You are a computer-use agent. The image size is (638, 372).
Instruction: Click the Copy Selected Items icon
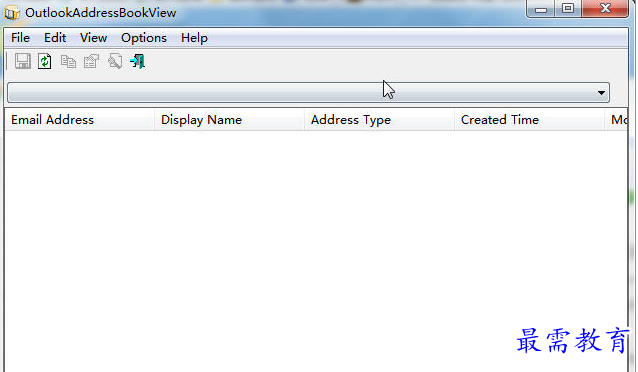(68, 61)
